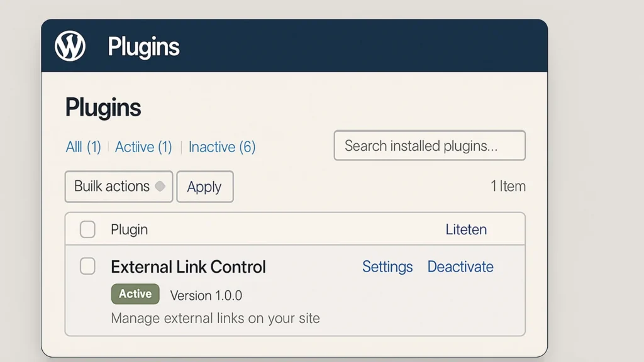Show Inactive plugins

coord(222,146)
